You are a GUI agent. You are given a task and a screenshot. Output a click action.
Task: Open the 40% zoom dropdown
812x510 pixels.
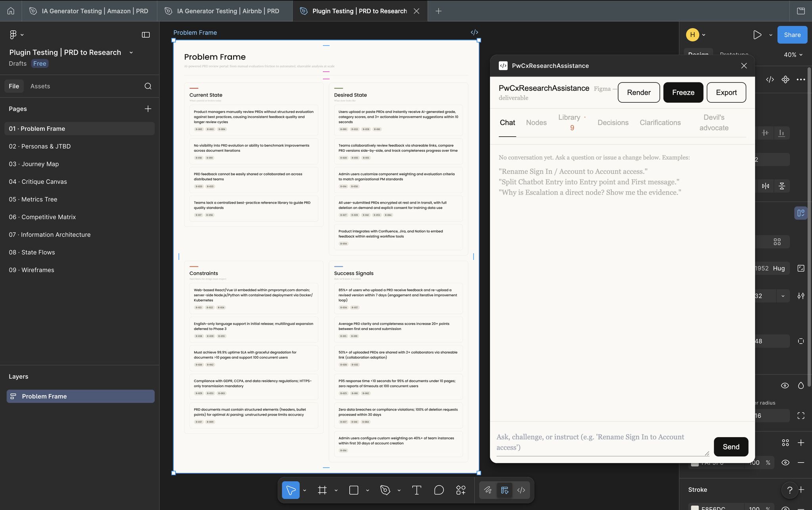point(793,55)
